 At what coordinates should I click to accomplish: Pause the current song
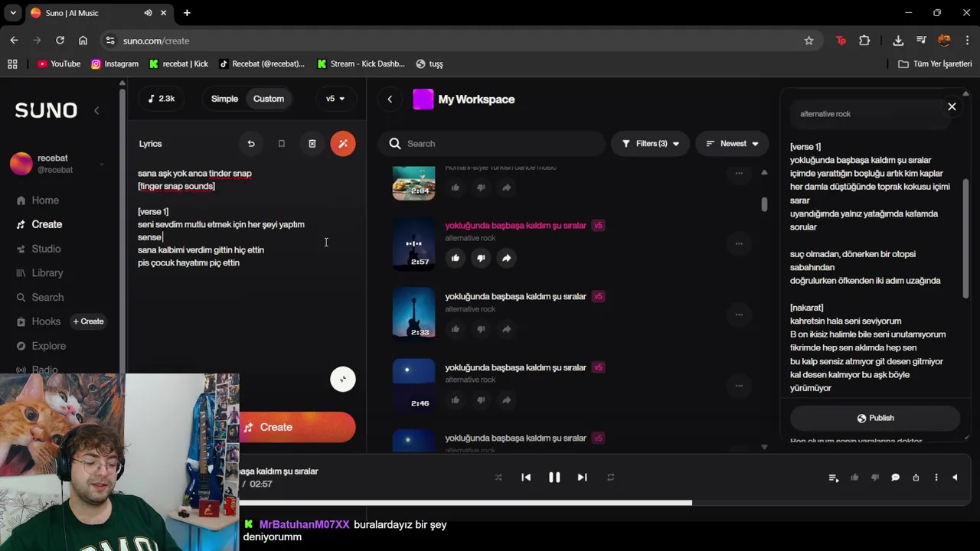click(x=554, y=478)
